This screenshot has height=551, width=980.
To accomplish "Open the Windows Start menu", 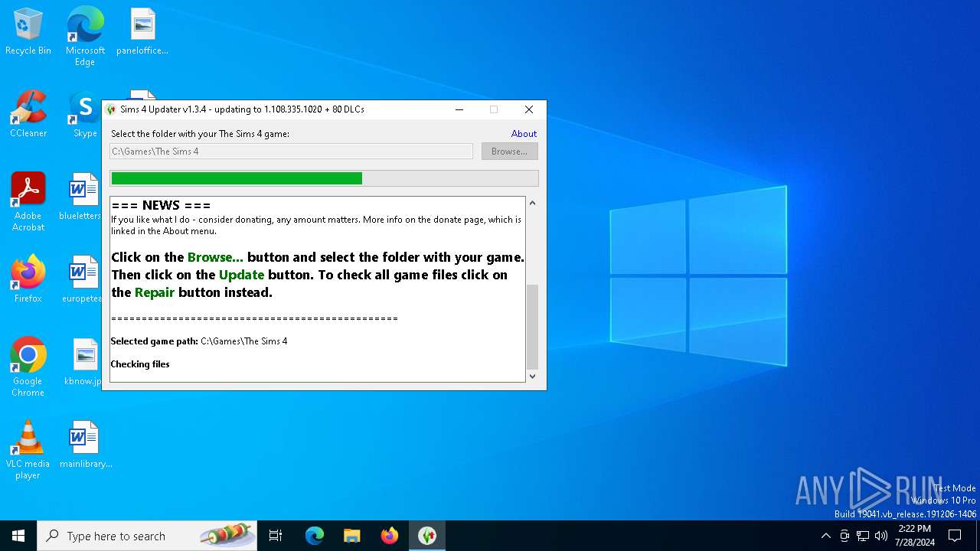I will [x=18, y=536].
